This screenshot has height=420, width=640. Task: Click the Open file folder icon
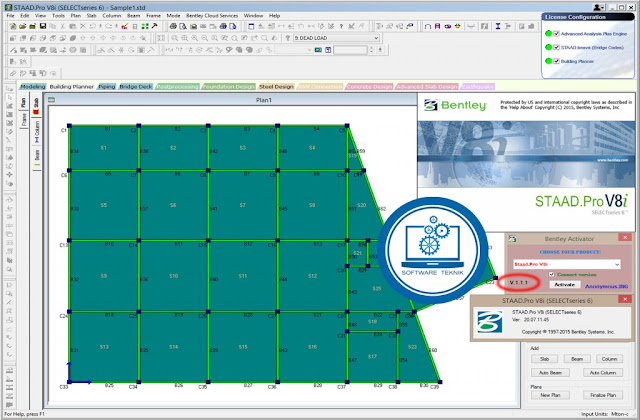pyautogui.click(x=23, y=26)
